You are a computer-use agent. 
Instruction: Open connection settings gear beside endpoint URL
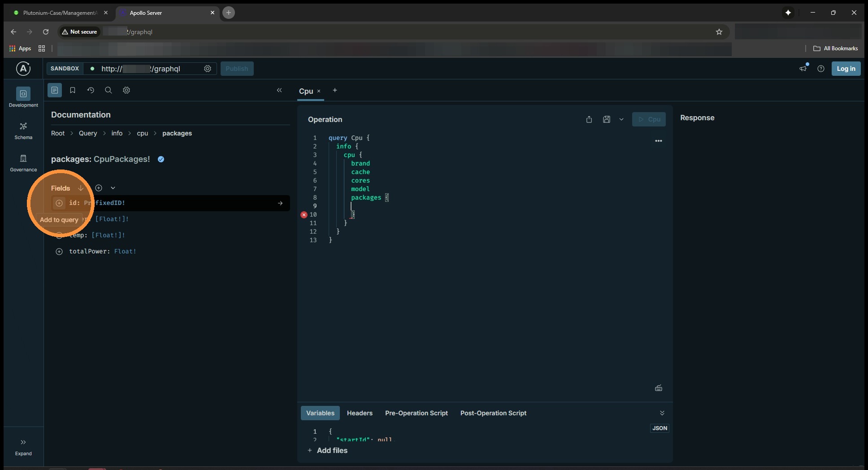point(208,69)
